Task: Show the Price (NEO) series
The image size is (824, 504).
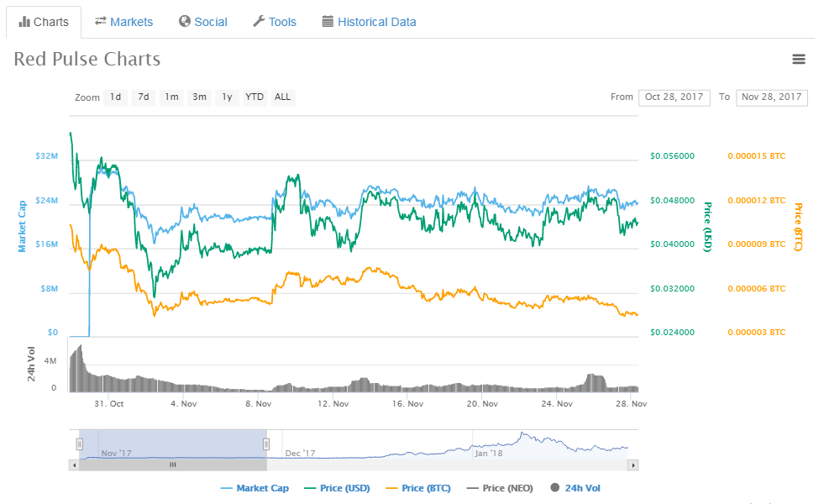Action: coord(501,488)
